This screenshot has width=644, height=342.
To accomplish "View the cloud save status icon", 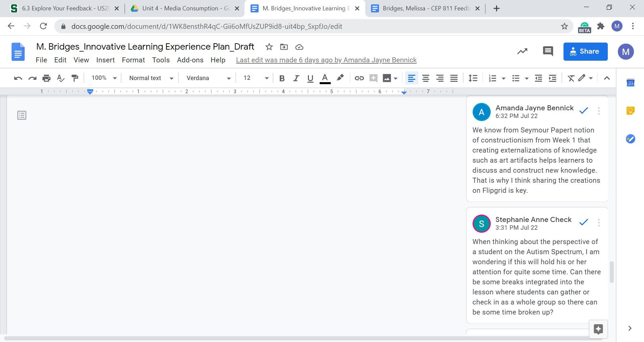I will pyautogui.click(x=299, y=47).
